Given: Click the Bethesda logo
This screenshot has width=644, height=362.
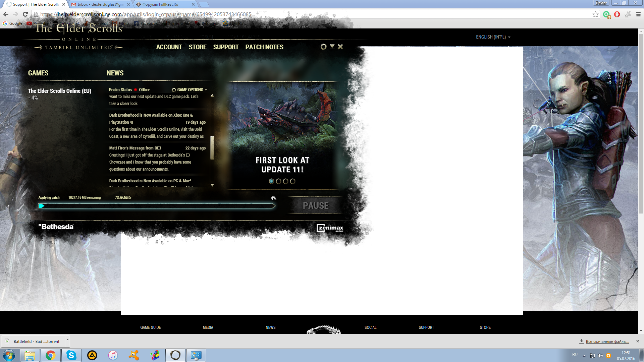Looking at the screenshot, I should (x=56, y=227).
